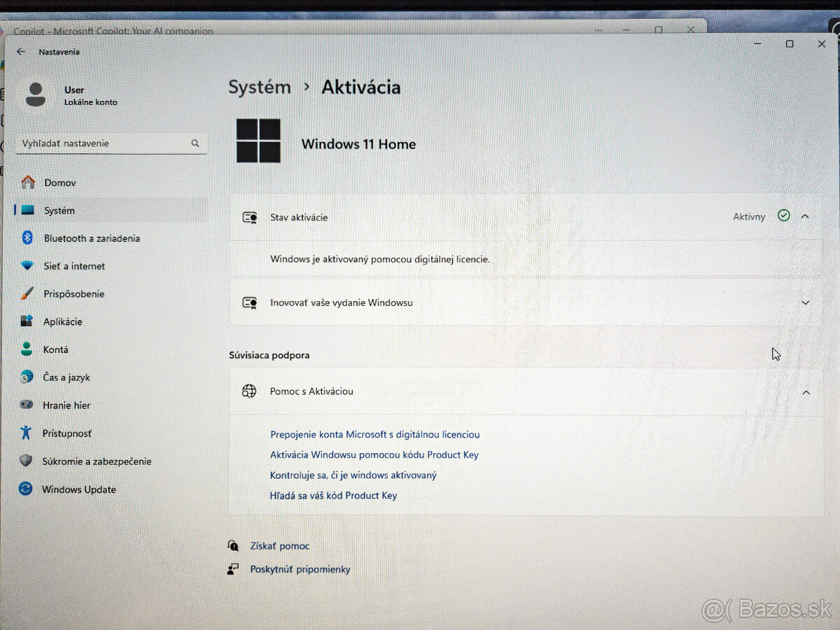Click the Poskytnúť pripomienky link
This screenshot has width=840, height=630.
click(300, 568)
